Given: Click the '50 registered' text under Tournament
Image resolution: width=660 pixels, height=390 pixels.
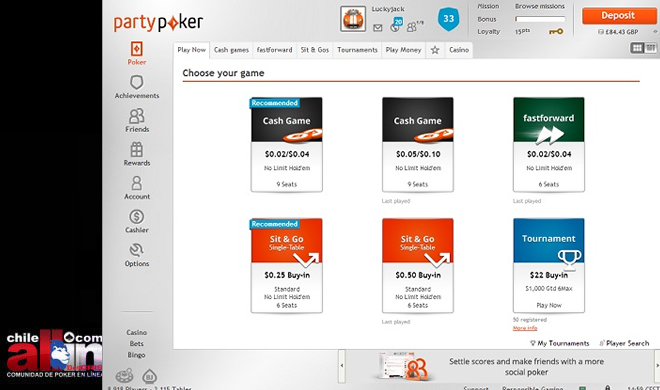Looking at the screenshot, I should point(530,320).
